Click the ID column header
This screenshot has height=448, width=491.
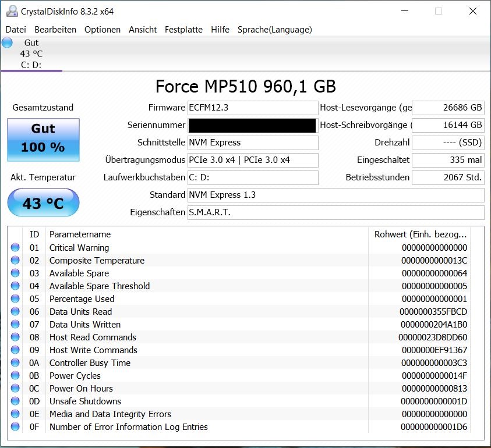pyautogui.click(x=34, y=234)
